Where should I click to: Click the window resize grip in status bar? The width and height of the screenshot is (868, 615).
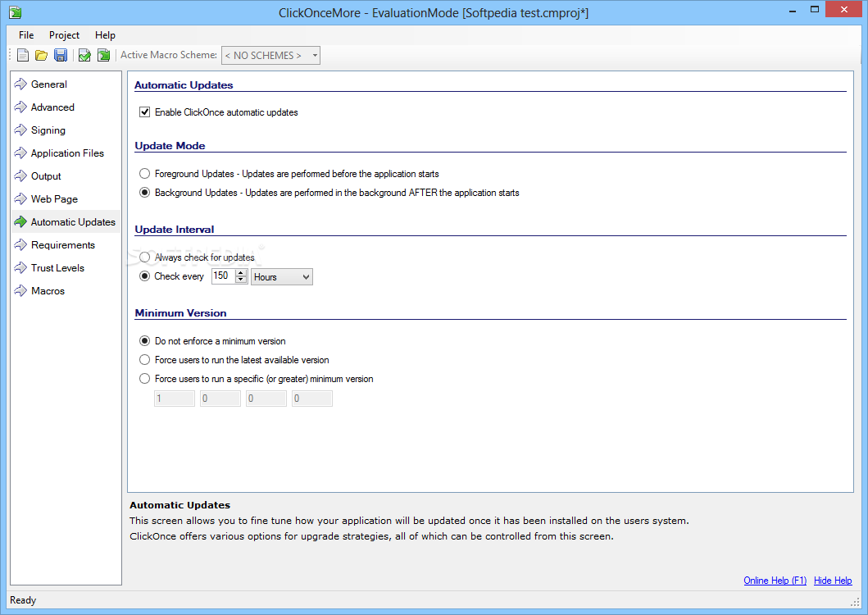855,602
